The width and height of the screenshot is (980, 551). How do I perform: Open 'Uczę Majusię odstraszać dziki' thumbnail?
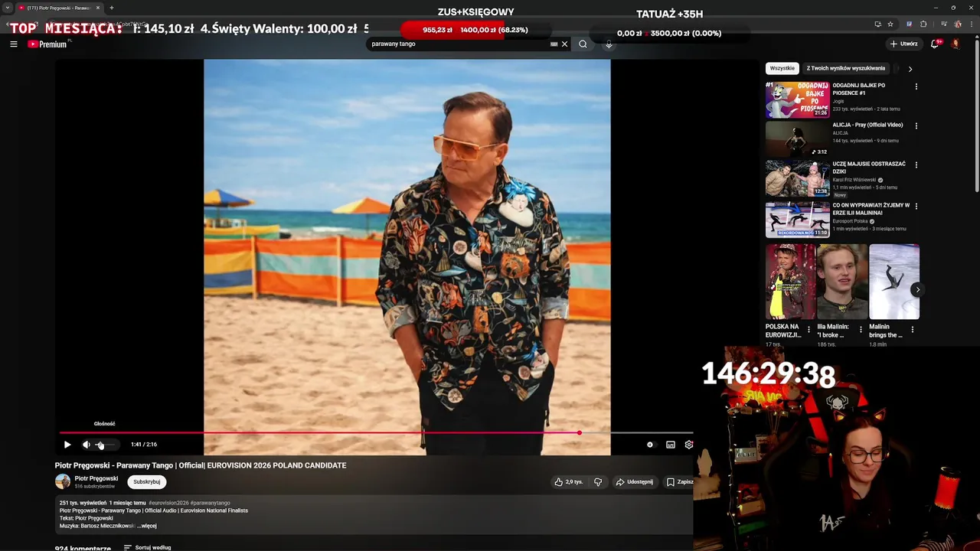[x=798, y=178]
